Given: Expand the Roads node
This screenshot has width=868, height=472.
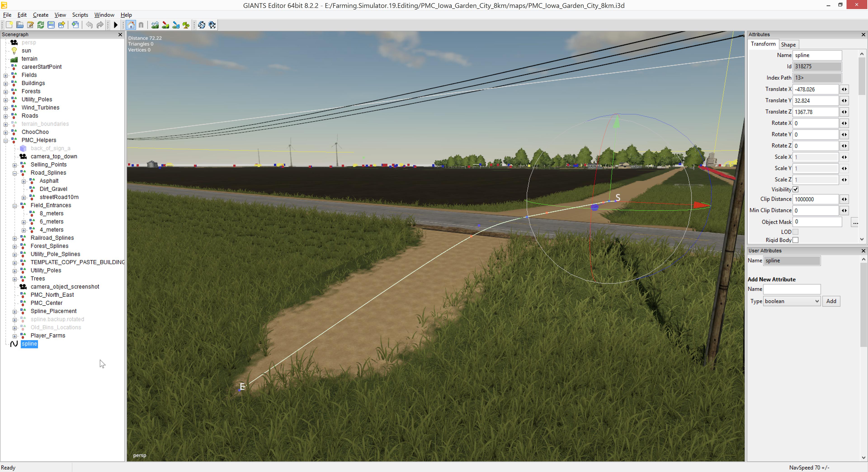Looking at the screenshot, I should coord(6,116).
